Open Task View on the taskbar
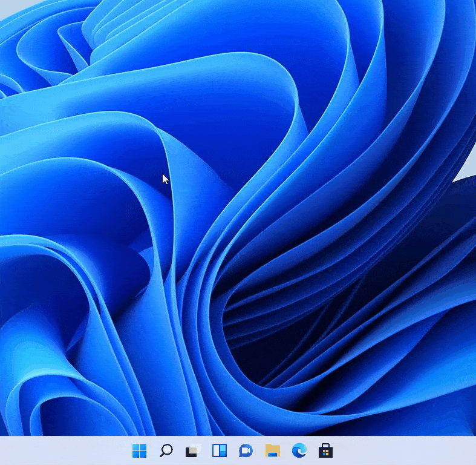This screenshot has height=465, width=476. [193, 450]
